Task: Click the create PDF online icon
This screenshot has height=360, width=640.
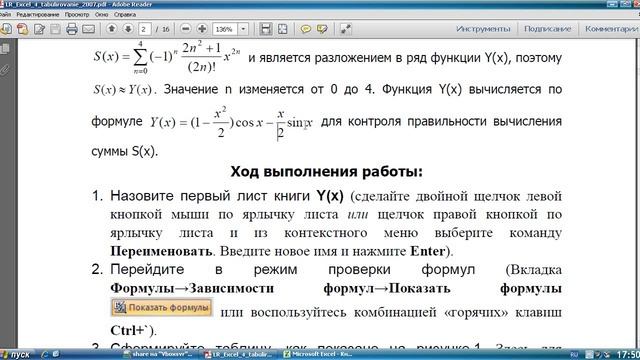Action: [x=6, y=29]
